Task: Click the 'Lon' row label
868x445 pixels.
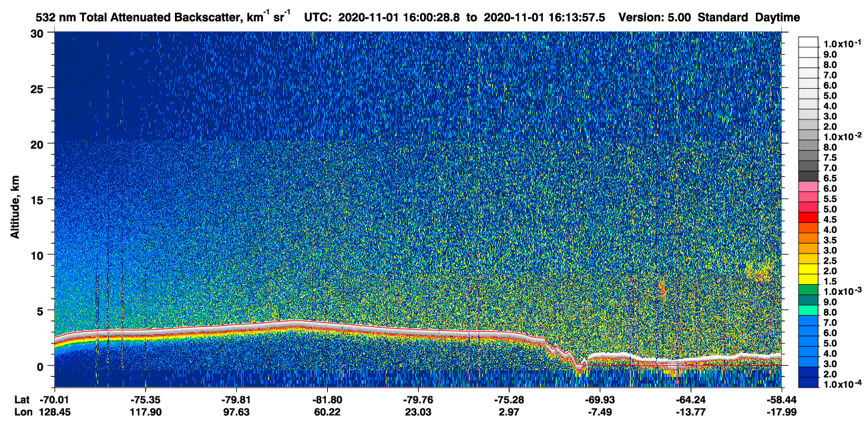Action: point(22,412)
